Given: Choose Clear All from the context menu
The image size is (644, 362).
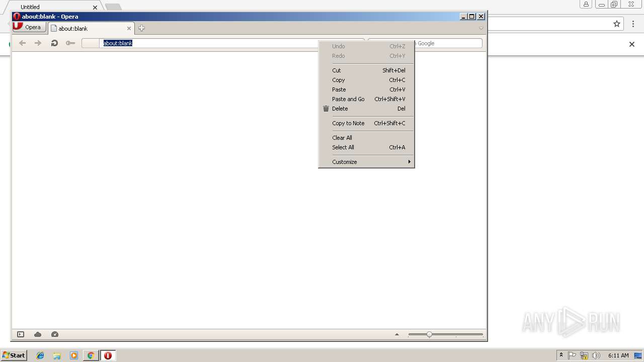Looking at the screenshot, I should tap(366, 138).
